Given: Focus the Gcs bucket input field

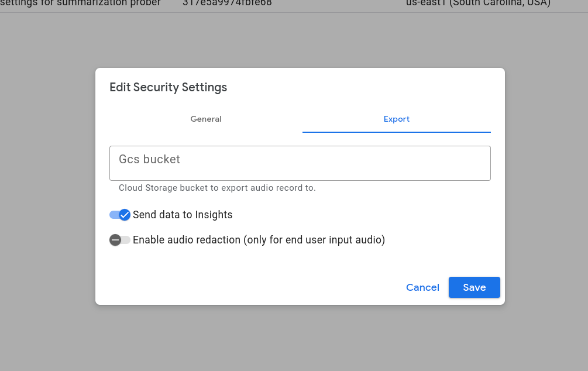Looking at the screenshot, I should point(300,163).
